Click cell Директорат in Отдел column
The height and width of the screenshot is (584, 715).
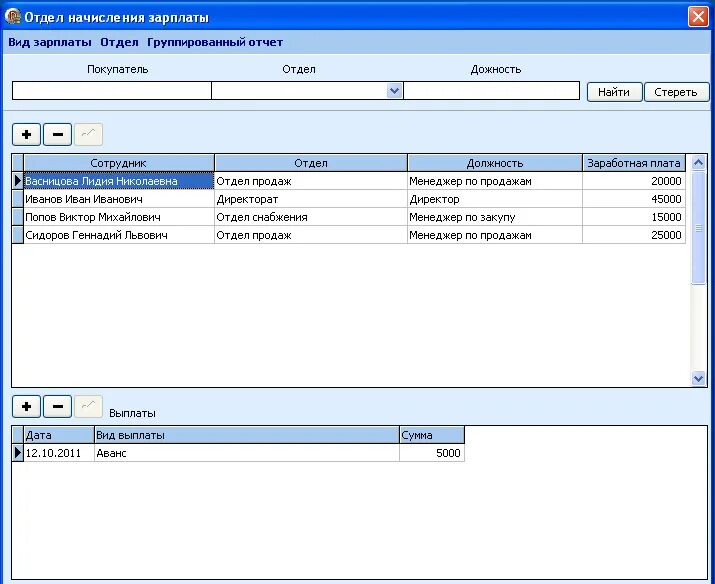pyautogui.click(x=311, y=199)
